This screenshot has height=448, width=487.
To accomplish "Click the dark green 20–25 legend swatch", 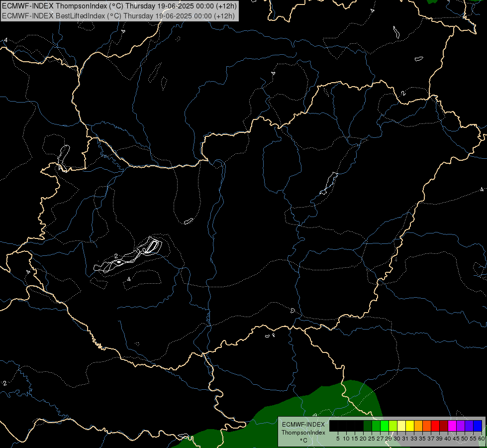I will [x=368, y=426].
